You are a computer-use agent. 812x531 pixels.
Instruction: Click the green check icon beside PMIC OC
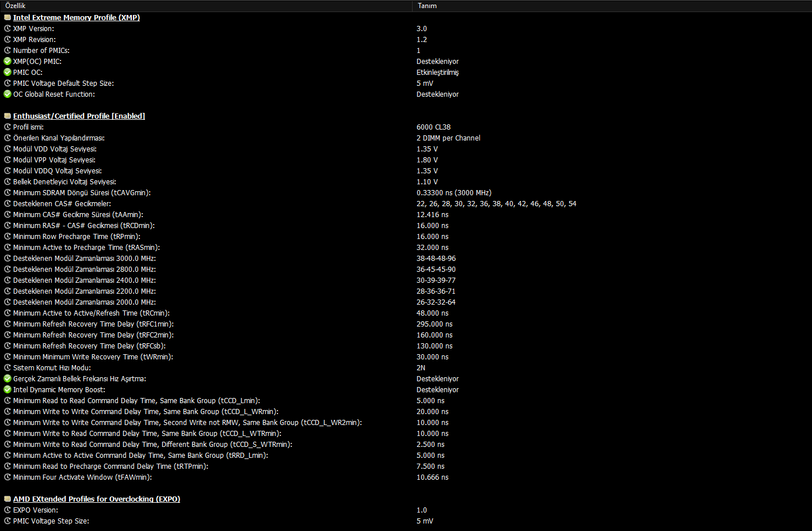click(7, 73)
